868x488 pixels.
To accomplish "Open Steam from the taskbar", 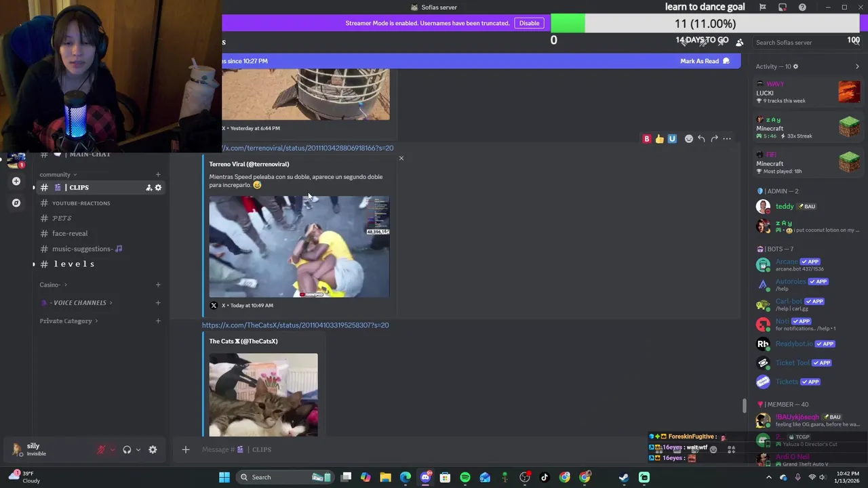I will 624,477.
